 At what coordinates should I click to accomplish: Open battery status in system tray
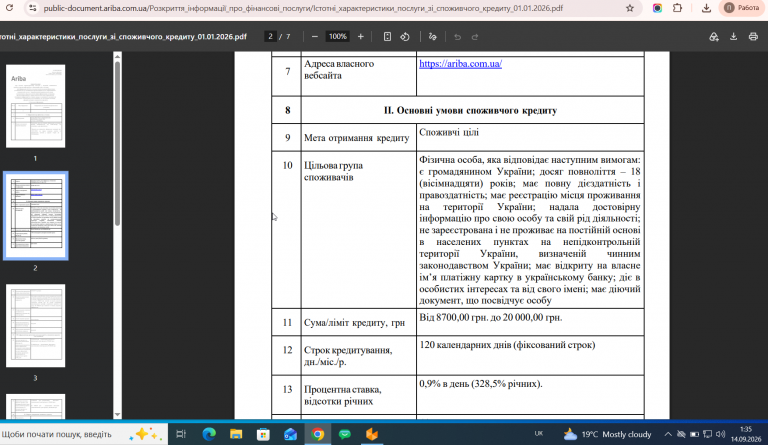695,434
